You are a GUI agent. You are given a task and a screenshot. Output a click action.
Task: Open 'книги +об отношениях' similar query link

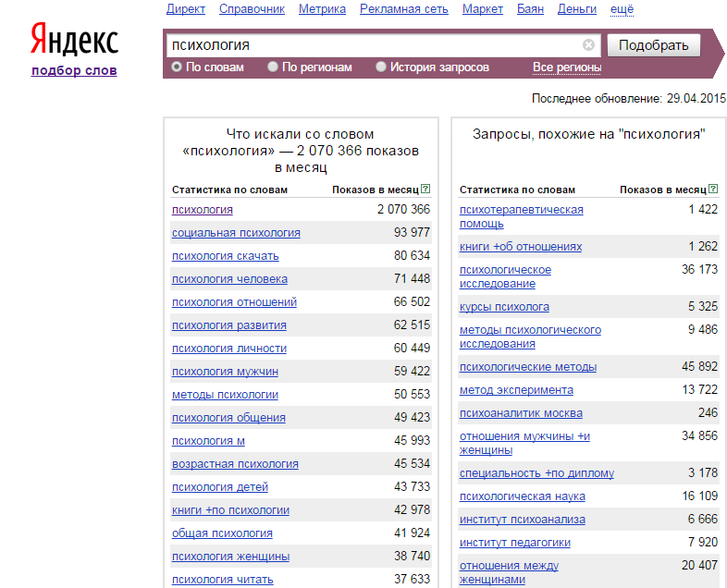pos(521,247)
